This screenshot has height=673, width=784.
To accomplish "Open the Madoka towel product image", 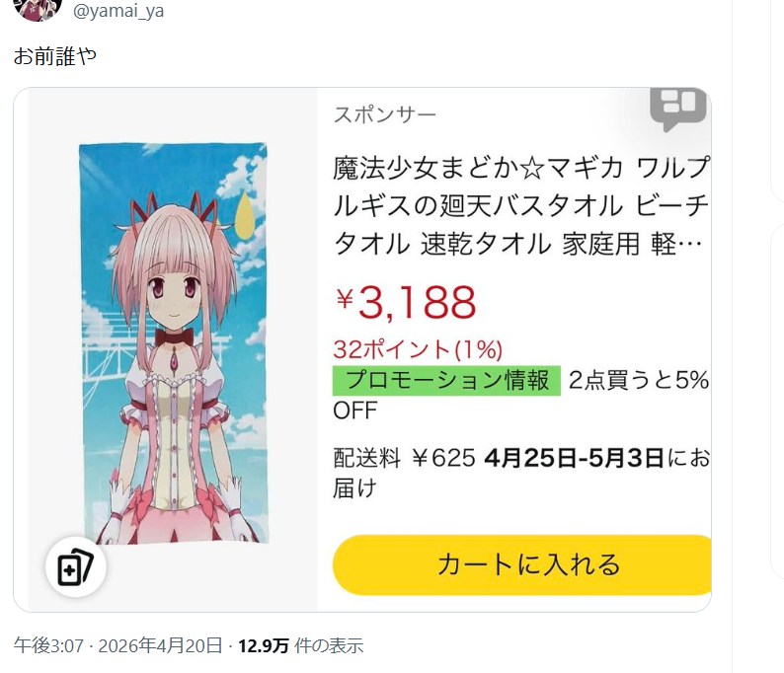I will coord(174,343).
